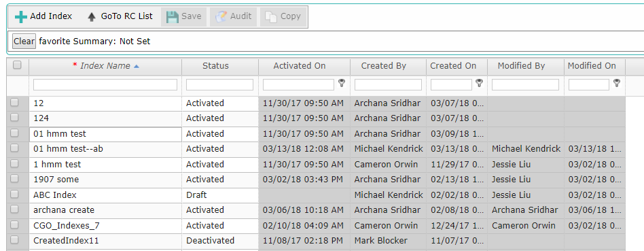
Task: Click 'favorite Summary: Not Set' text
Action: pos(94,41)
